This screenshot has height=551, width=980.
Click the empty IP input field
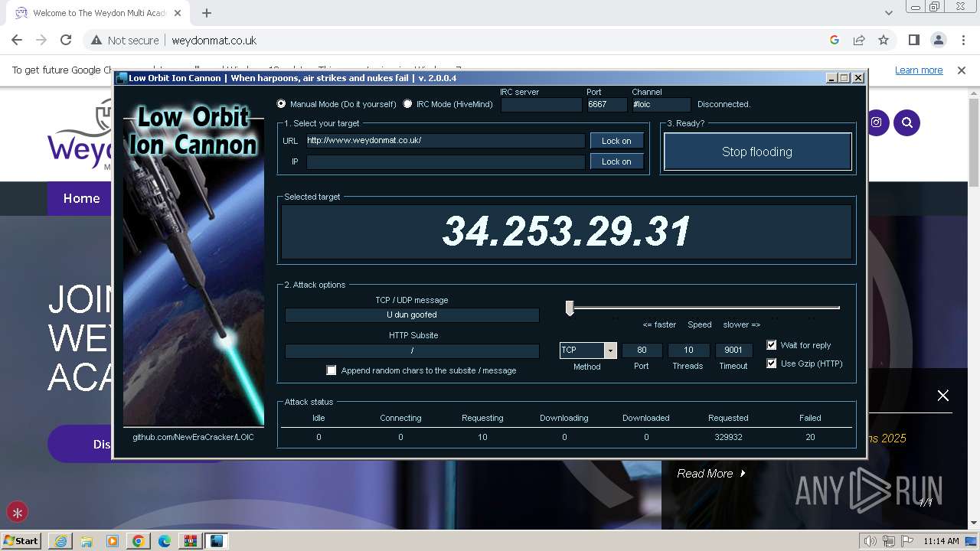tap(445, 161)
